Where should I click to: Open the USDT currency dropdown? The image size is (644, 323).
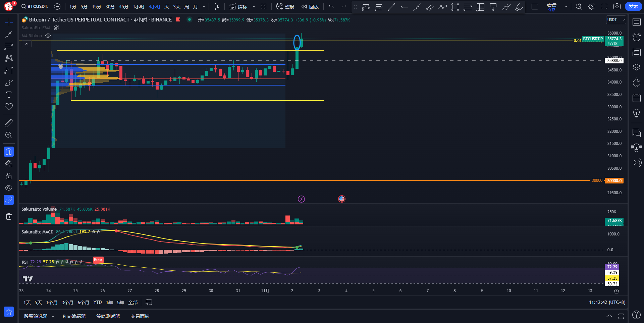pos(616,20)
